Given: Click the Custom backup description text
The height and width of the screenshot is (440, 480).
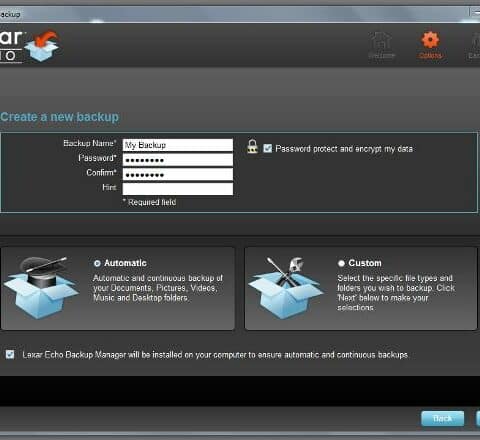Looking at the screenshot, I should pyautogui.click(x=396, y=293).
